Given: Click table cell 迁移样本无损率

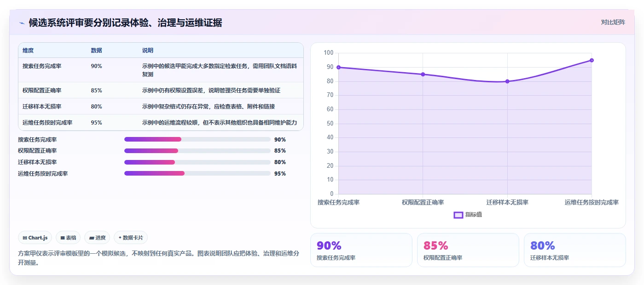Looking at the screenshot, I should (42, 106).
